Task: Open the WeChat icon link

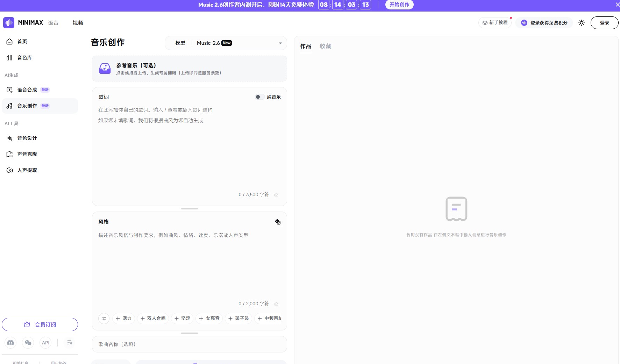Action: [x=28, y=343]
